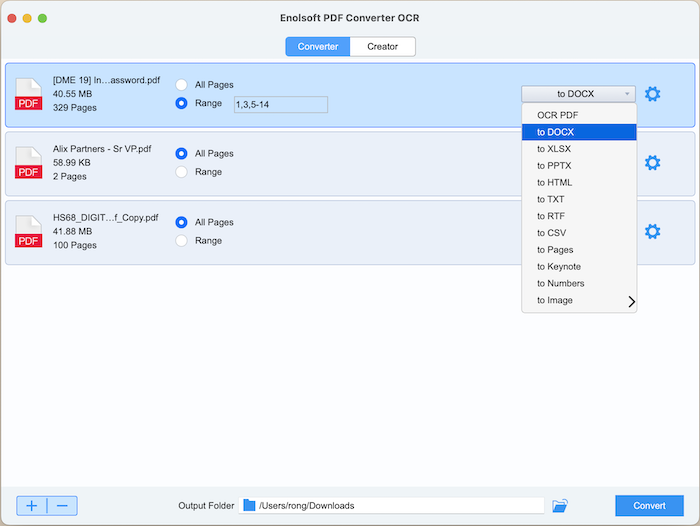The height and width of the screenshot is (526, 700).
Task: Switch to the Creator tab
Action: point(383,46)
